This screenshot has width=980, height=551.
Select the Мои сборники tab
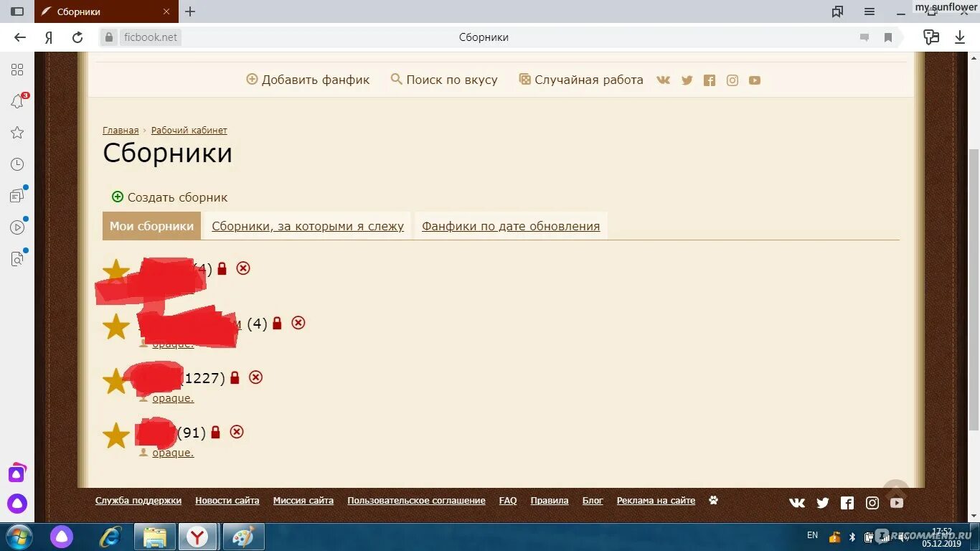(151, 226)
